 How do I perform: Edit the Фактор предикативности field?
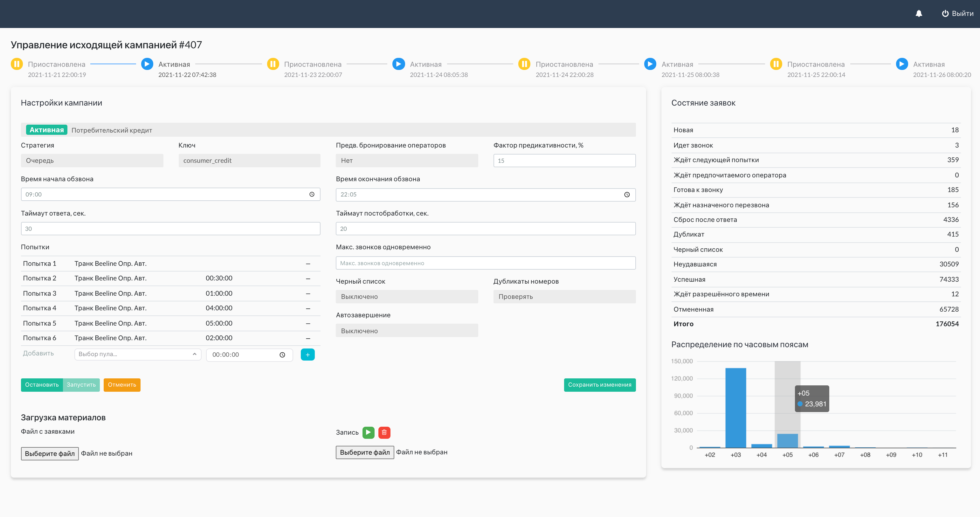point(565,161)
